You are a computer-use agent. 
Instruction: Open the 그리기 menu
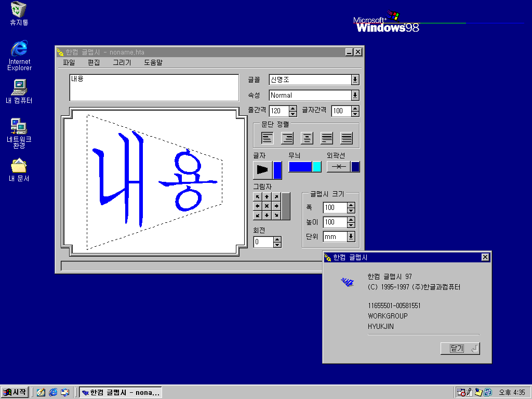coord(122,62)
